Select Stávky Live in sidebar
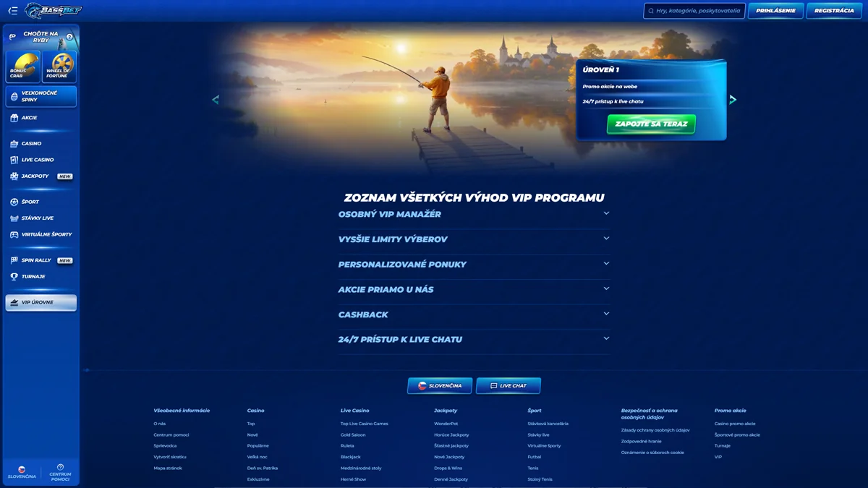 tap(38, 218)
